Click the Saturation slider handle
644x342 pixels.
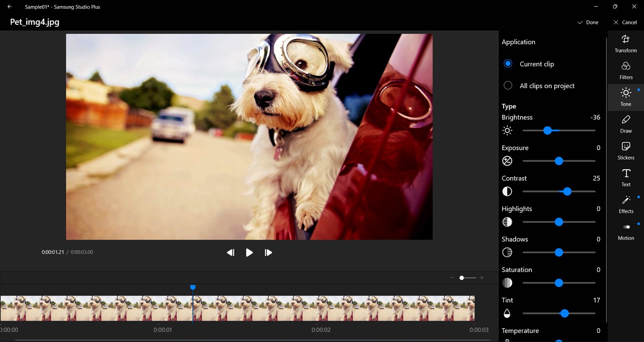coord(559,283)
